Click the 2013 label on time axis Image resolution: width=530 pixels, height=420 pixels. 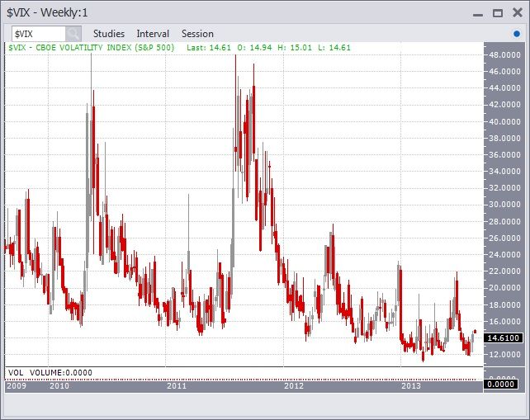tap(411, 386)
